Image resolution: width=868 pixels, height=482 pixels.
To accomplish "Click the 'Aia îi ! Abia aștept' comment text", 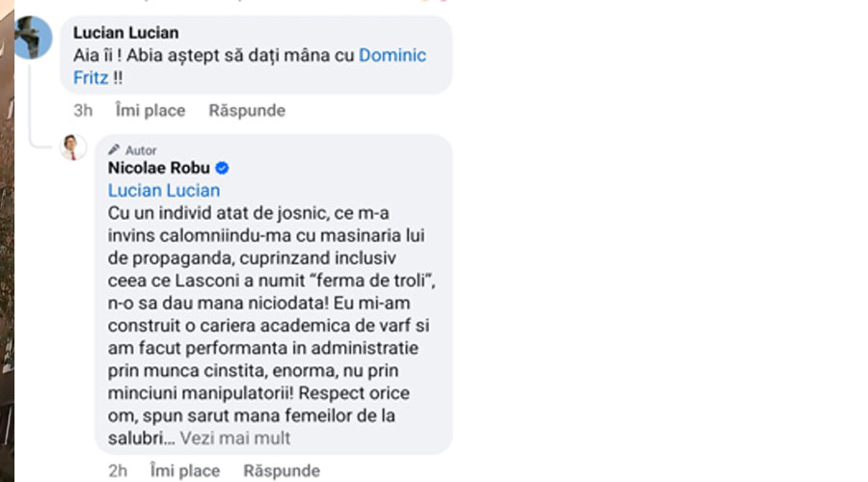I will click(214, 55).
